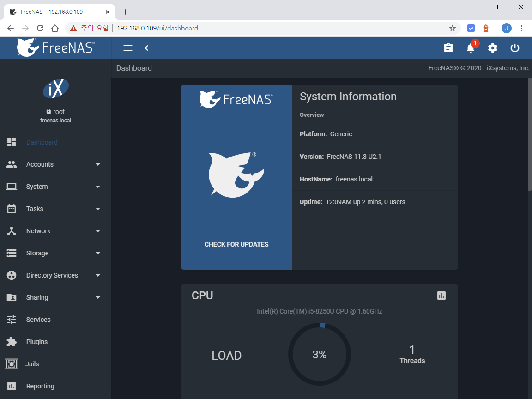Open CPU reports chart icon

coord(441,296)
